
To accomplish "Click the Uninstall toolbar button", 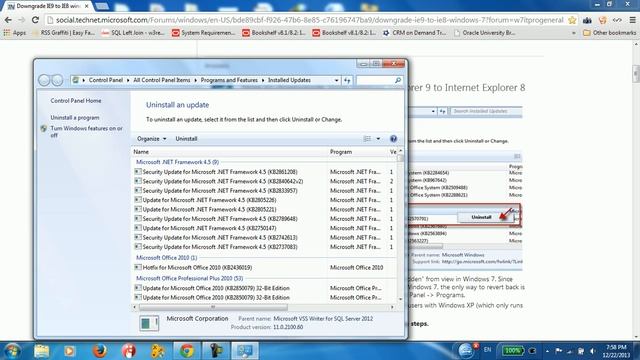I will [x=186, y=139].
